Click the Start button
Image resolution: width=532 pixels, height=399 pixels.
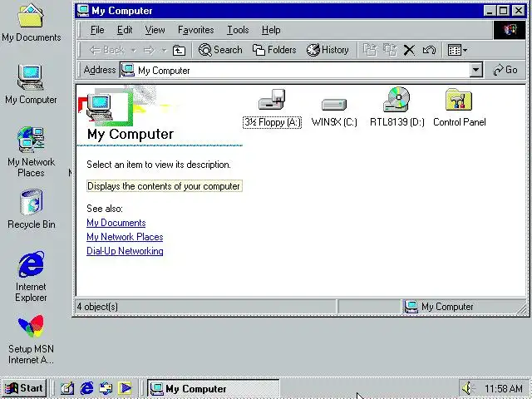pyautogui.click(x=24, y=388)
